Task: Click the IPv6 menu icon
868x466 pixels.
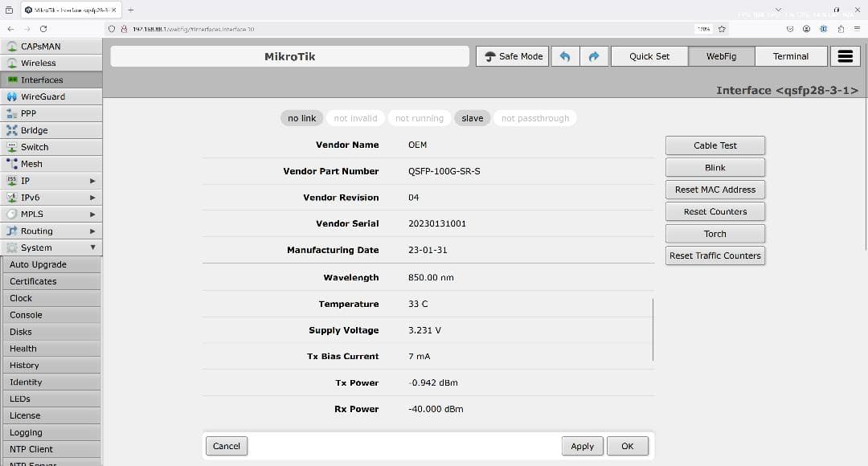Action: (x=11, y=198)
